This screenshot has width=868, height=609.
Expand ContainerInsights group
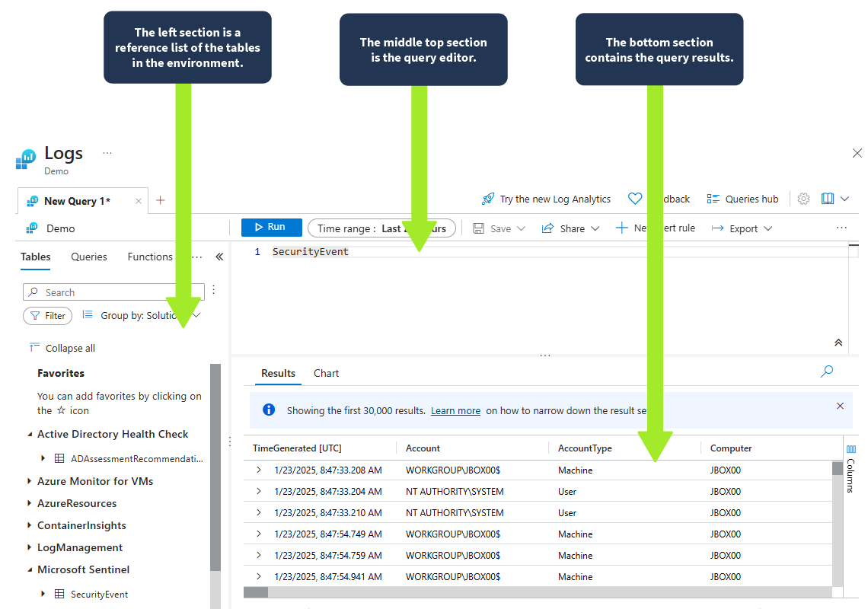click(30, 525)
